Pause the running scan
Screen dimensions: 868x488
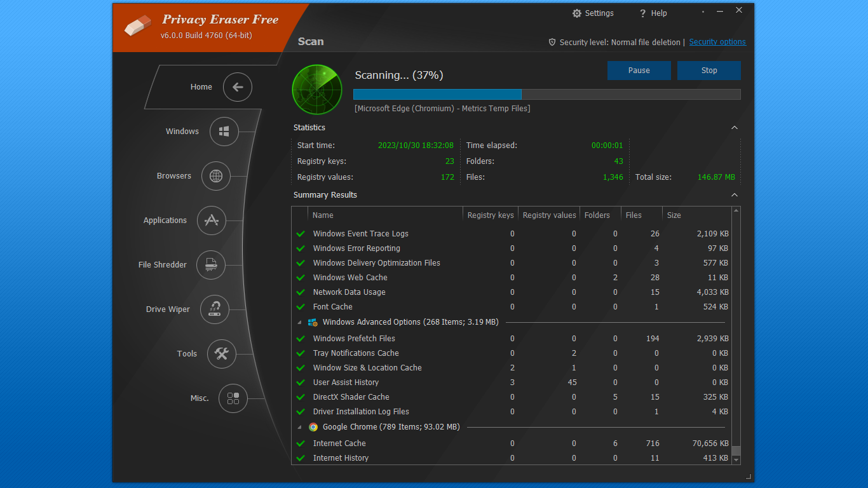click(x=639, y=70)
